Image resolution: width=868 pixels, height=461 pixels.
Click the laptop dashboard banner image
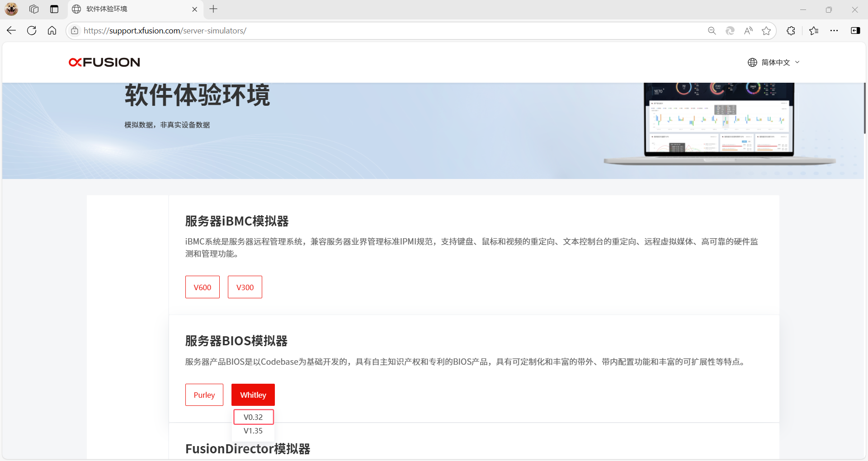coord(719,123)
